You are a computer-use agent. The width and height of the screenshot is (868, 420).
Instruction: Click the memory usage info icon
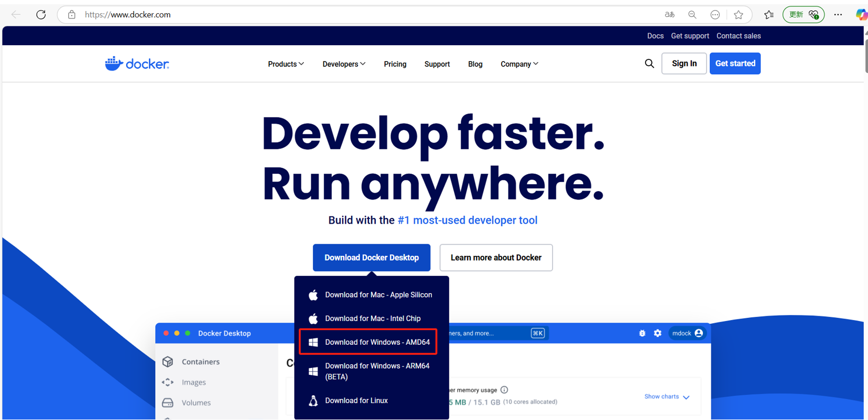(504, 390)
